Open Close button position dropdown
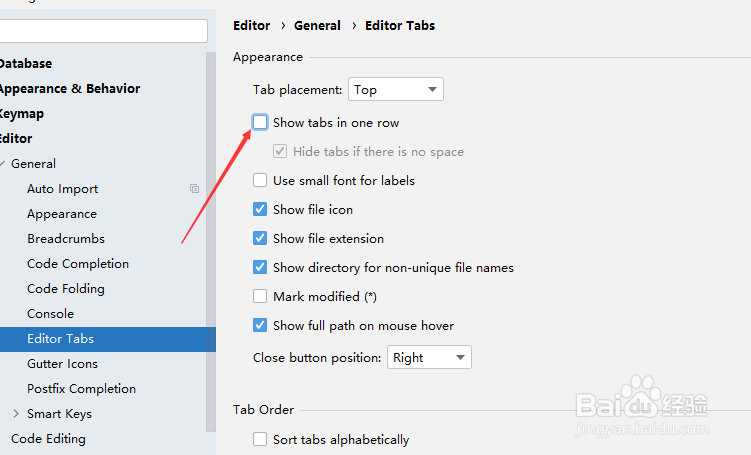This screenshot has height=455, width=751. click(429, 357)
